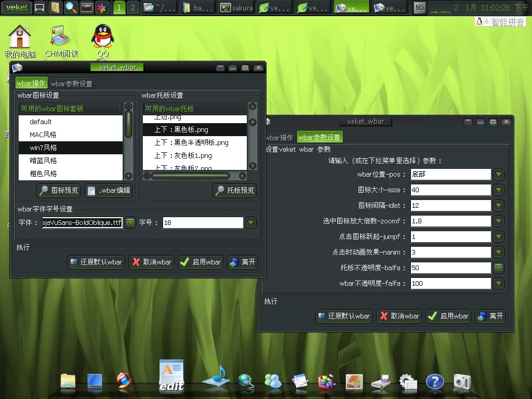Screen dimensions: 532x399
Task: Open the edit text editor dock icon
Action: tap(171, 375)
